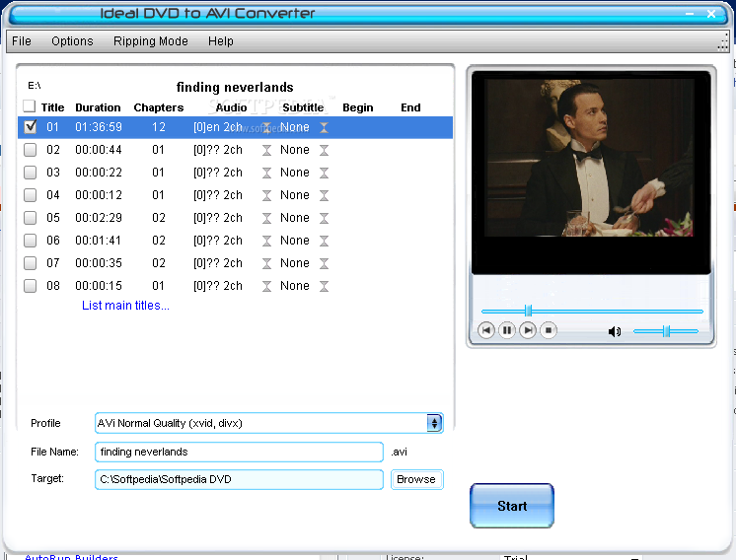The width and height of the screenshot is (736, 560).
Task: Check the title 08 checkbox
Action: [30, 286]
